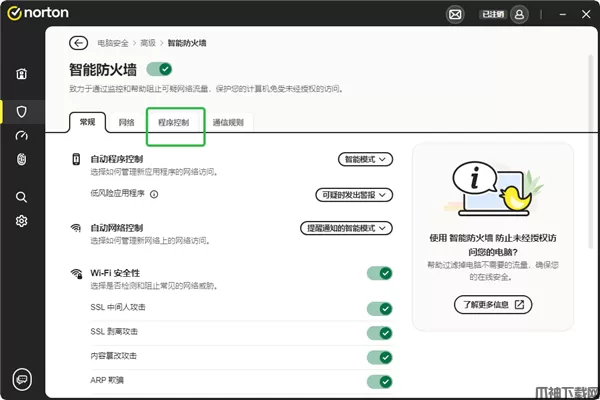
Task: Expand the 提醒通知的智能模式 dropdown
Action: click(x=346, y=228)
